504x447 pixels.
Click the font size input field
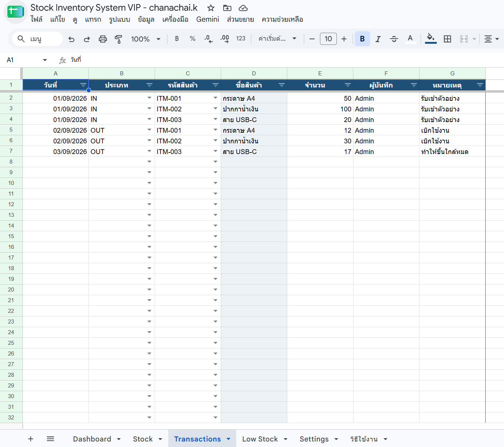[x=328, y=39]
